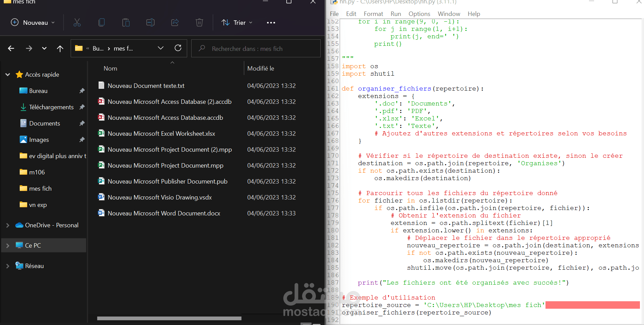This screenshot has width=644, height=325.
Task: Click the breadcrumb overflow chevrons before Bu...
Action: click(x=88, y=49)
